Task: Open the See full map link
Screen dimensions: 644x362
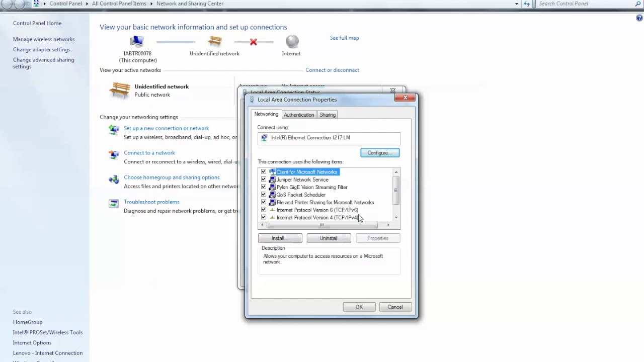Action: click(x=345, y=38)
